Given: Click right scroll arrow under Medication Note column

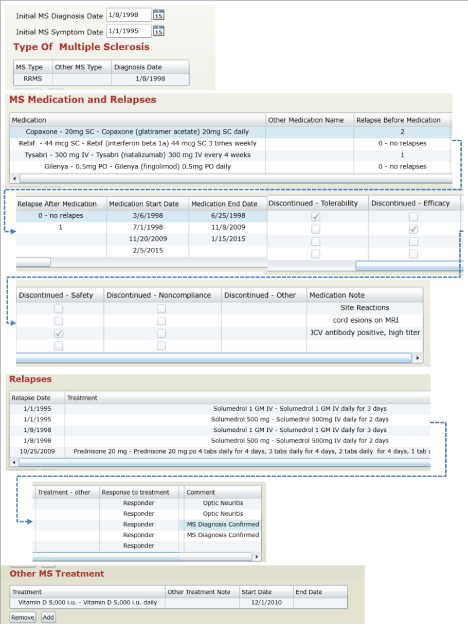Looking at the screenshot, I should point(417,358).
